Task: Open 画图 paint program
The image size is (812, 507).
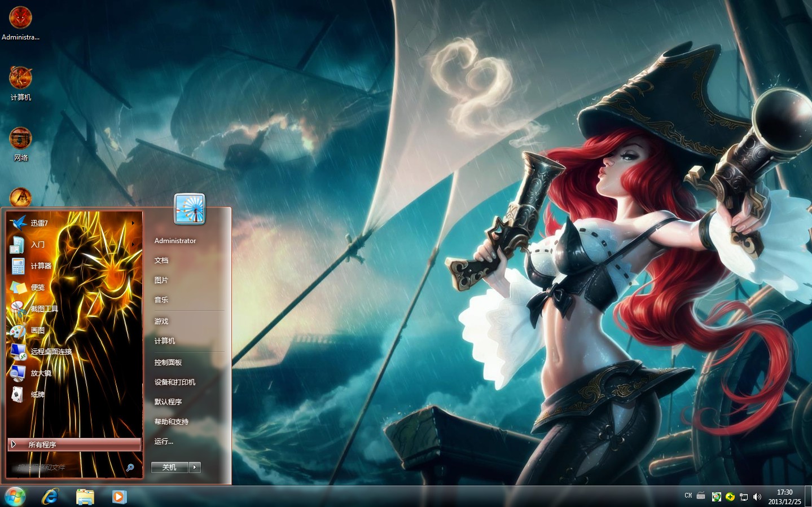Action: pyautogui.click(x=73, y=330)
